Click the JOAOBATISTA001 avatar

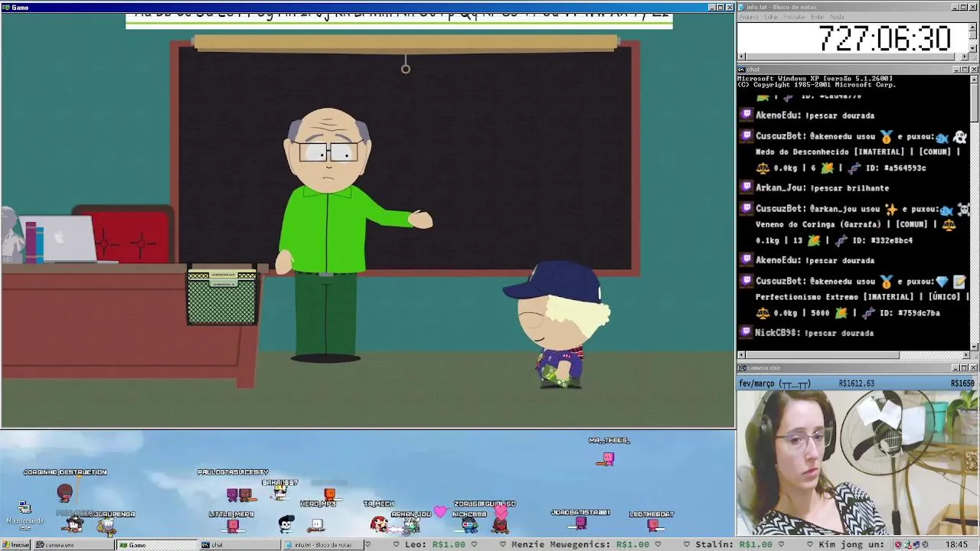pyautogui.click(x=581, y=523)
